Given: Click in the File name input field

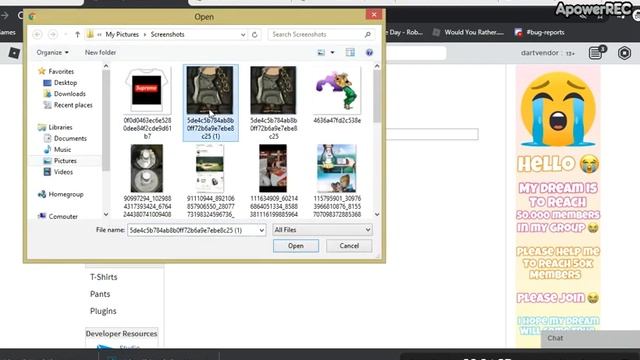Looking at the screenshot, I should point(193,230).
